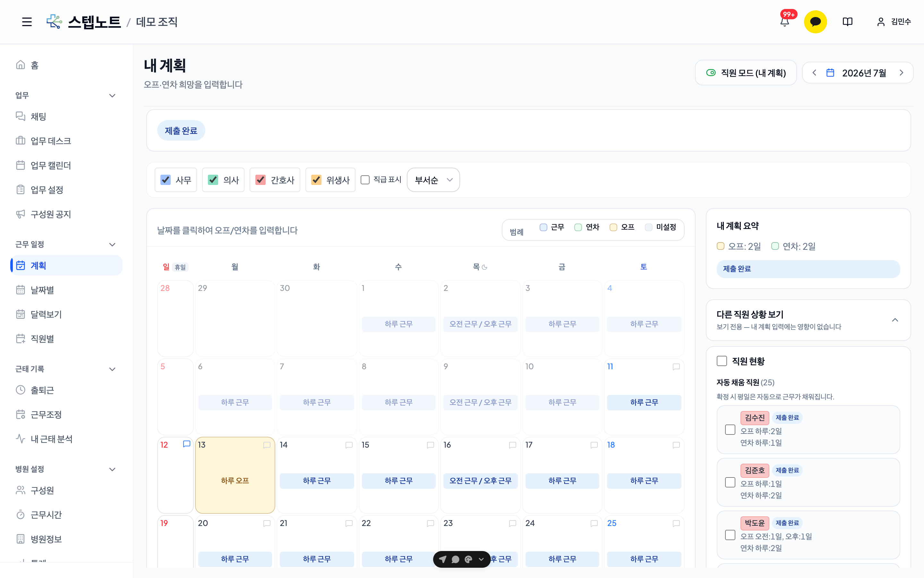
Task: Open comment icon on day 16
Action: click(513, 445)
